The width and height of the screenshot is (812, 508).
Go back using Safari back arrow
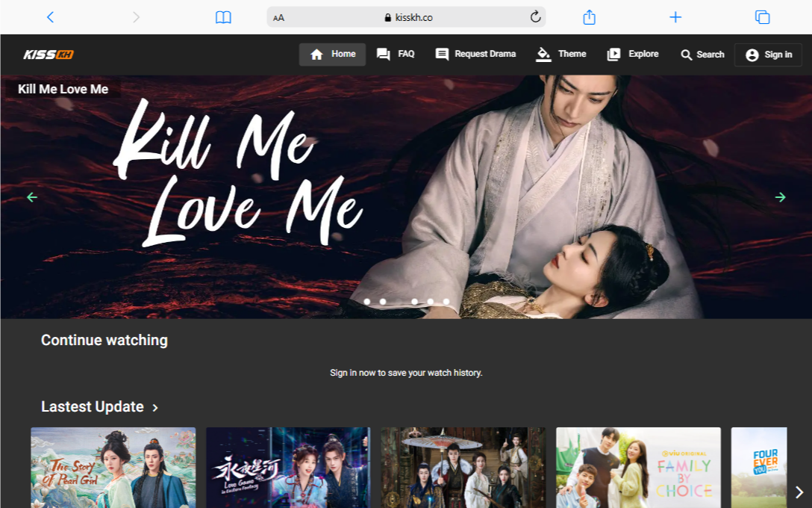tap(50, 17)
